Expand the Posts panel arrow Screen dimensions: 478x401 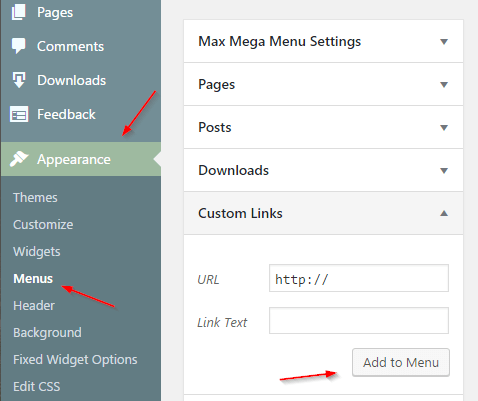tap(444, 128)
